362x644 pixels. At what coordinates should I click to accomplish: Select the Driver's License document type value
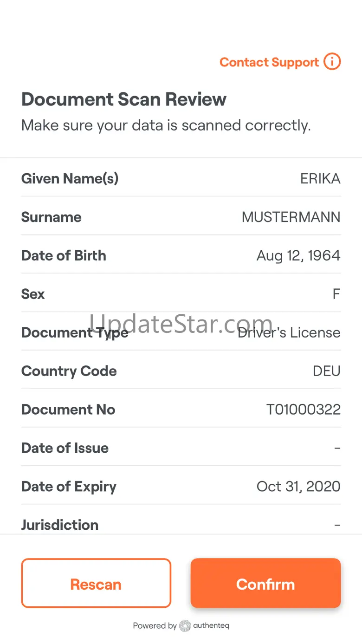click(289, 332)
